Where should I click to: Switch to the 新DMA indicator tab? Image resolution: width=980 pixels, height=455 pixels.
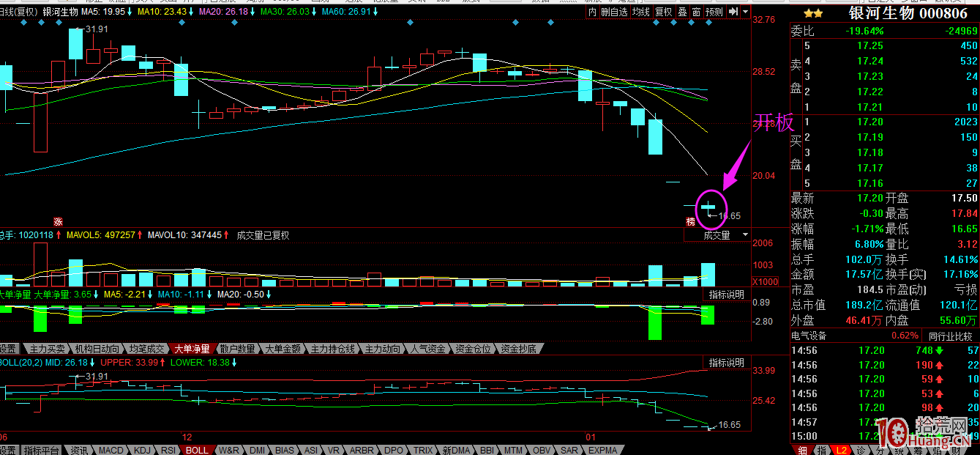click(457, 450)
